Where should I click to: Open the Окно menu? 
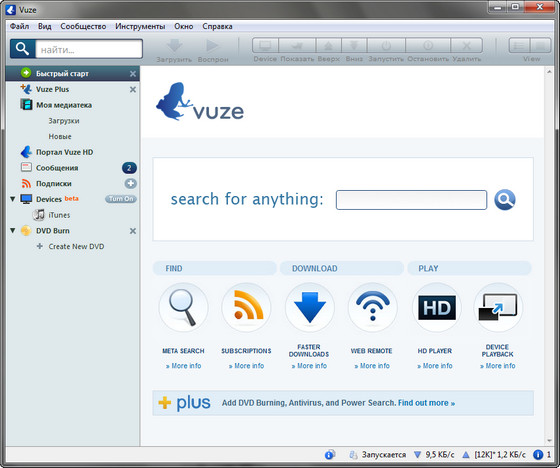click(x=184, y=26)
